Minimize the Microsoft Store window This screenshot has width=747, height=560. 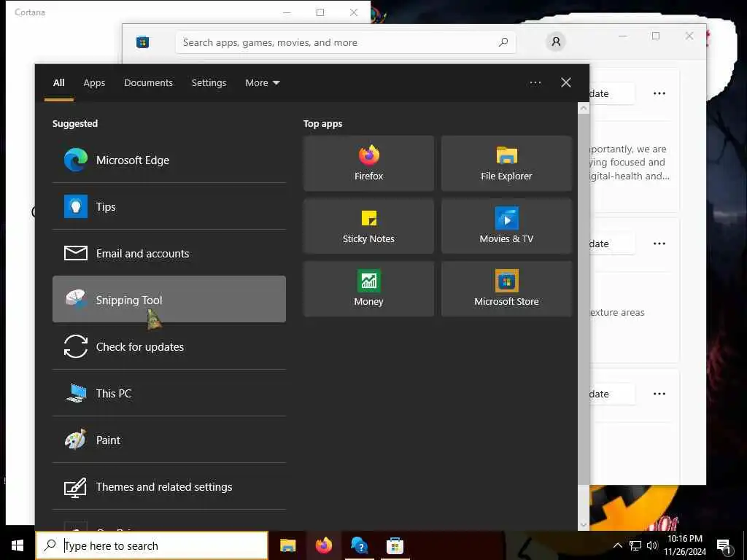(623, 36)
